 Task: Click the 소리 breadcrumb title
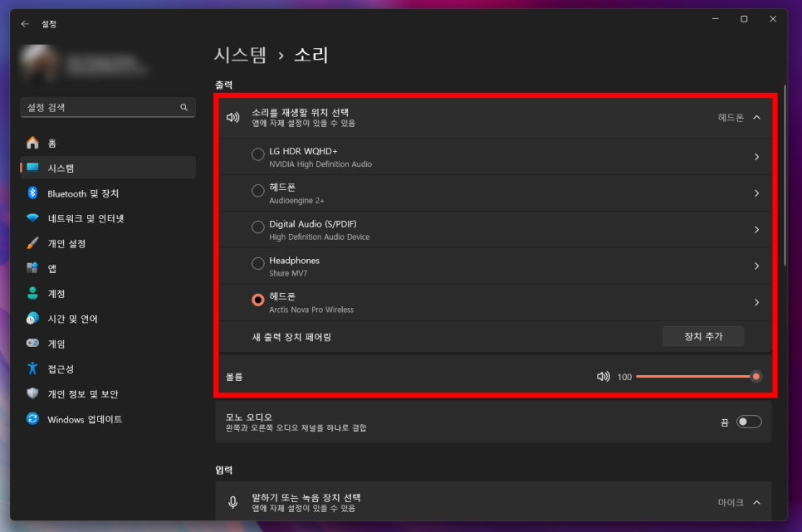pyautogui.click(x=311, y=55)
